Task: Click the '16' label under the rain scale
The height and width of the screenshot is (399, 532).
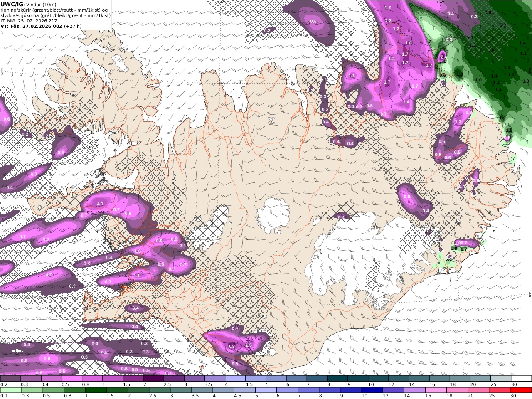Action: click(x=428, y=396)
